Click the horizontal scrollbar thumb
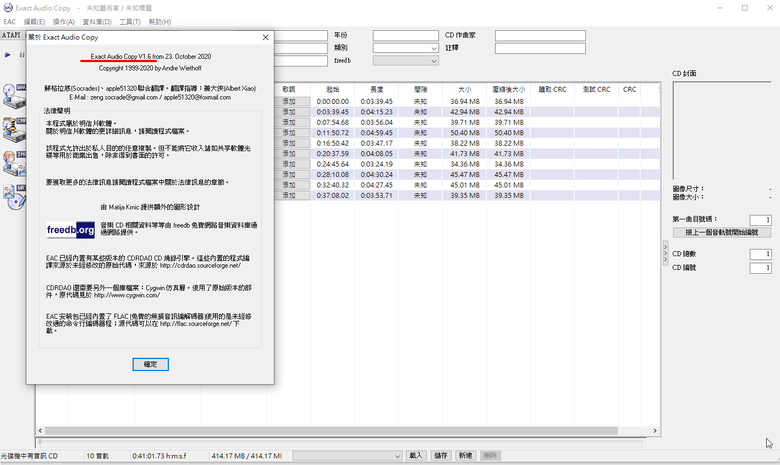The image size is (780, 465). 331,431
